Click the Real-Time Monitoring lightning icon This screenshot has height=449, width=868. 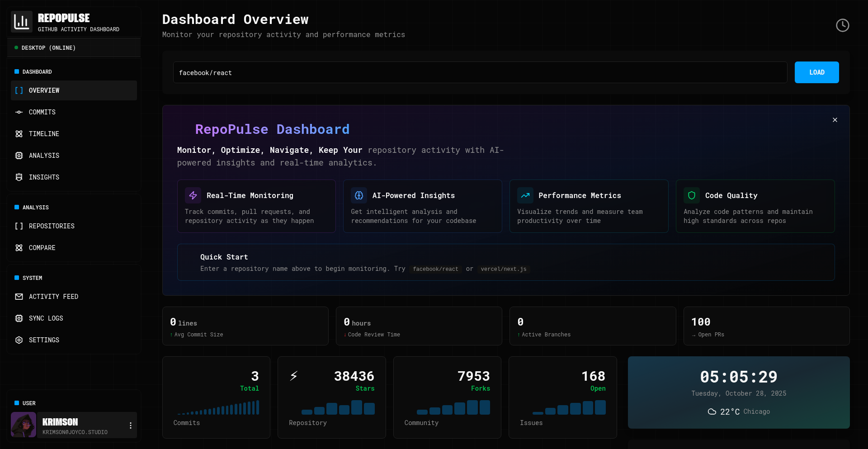coord(193,195)
